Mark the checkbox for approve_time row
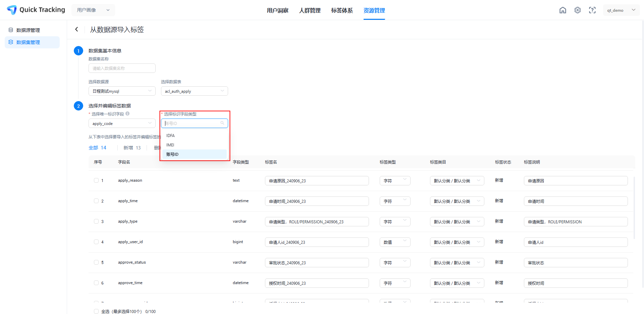This screenshot has height=314, width=644. 96,283
